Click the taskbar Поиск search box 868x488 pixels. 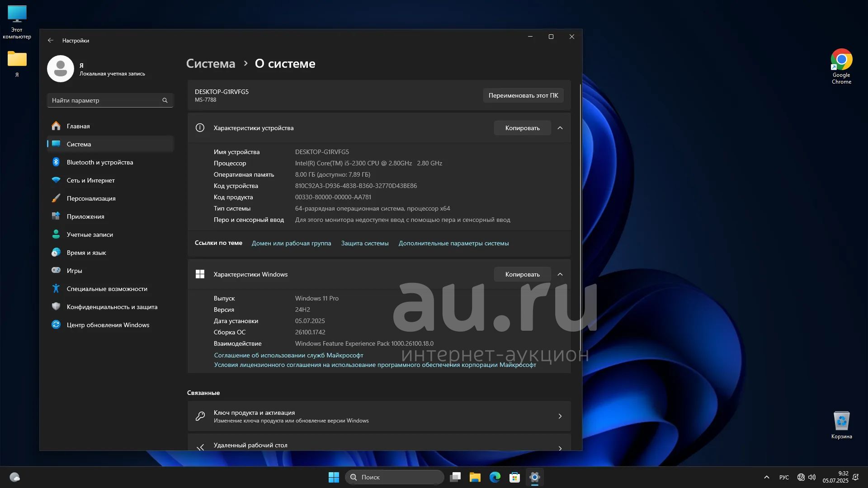click(x=394, y=477)
